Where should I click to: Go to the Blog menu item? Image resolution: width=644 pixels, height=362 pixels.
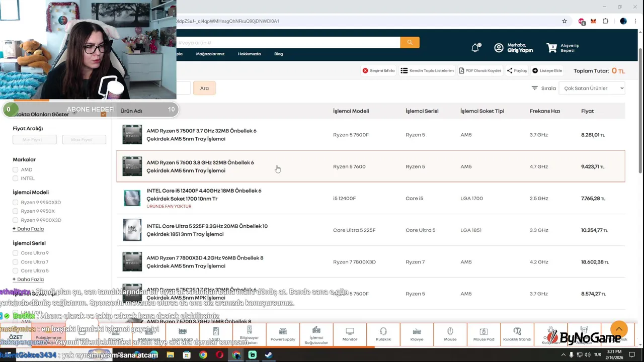278,54
